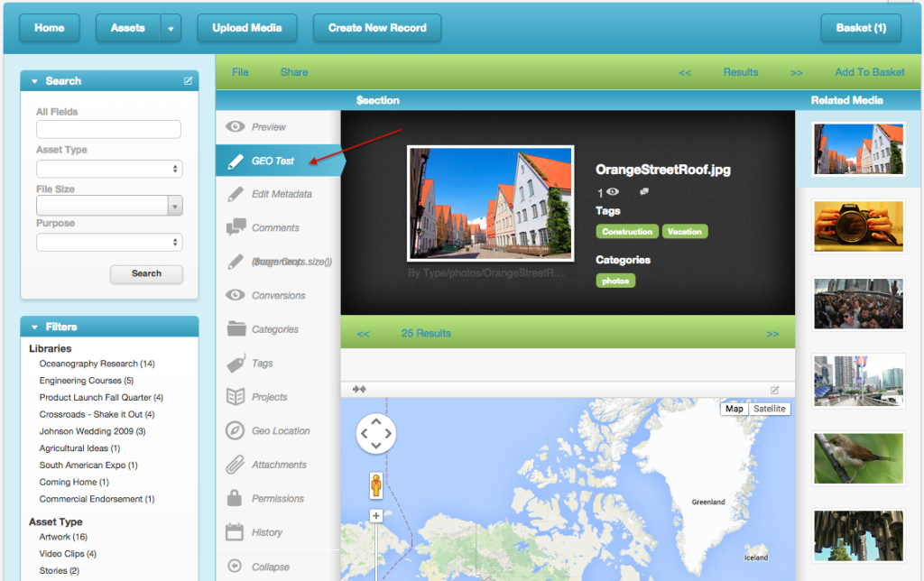Open the Tags label icon

(x=236, y=364)
